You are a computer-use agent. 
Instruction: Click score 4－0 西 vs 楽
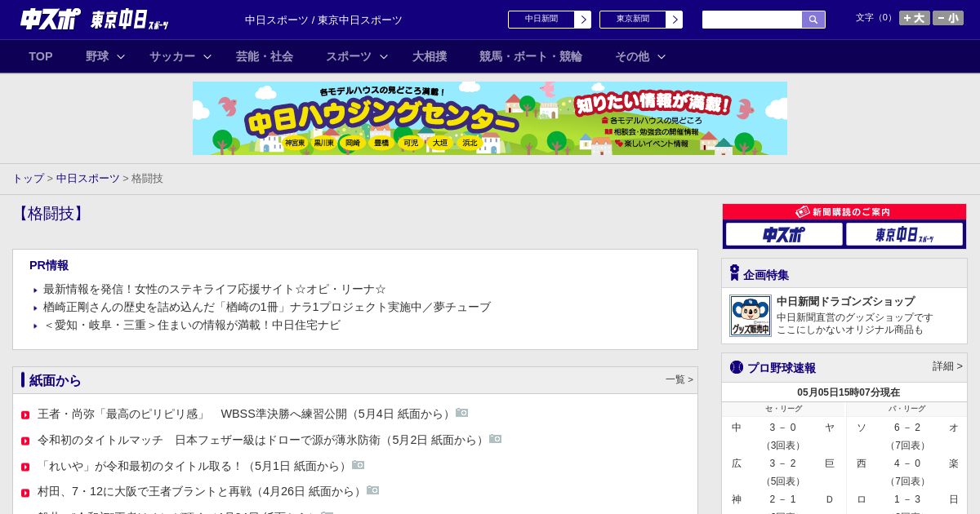907,463
